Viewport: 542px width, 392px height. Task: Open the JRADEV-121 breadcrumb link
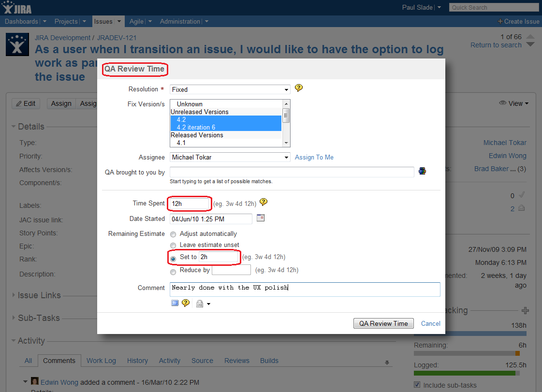coord(117,38)
